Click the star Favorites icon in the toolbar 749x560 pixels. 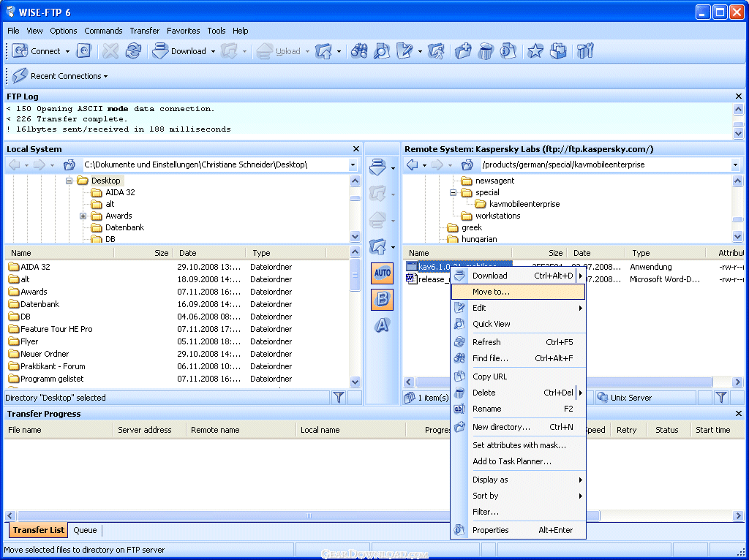pos(535,50)
